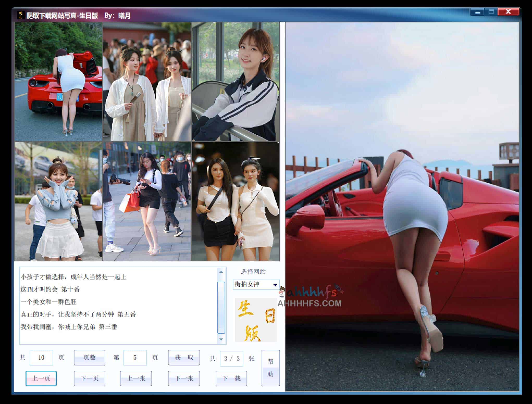
Task: Select the 一个美女和一群色胚 list entry
Action: (49, 302)
